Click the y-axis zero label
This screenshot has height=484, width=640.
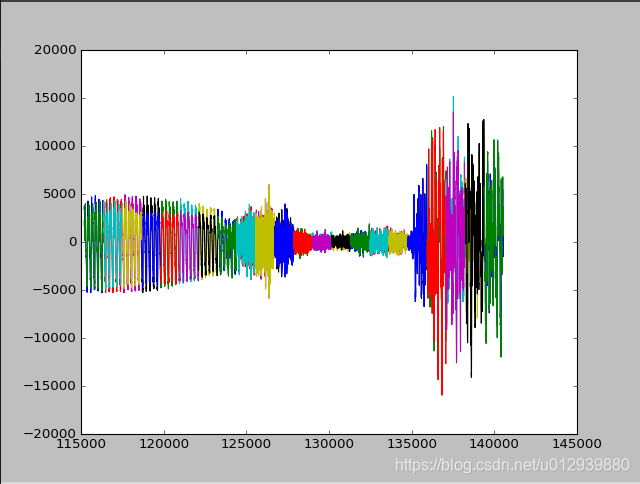(x=73, y=242)
